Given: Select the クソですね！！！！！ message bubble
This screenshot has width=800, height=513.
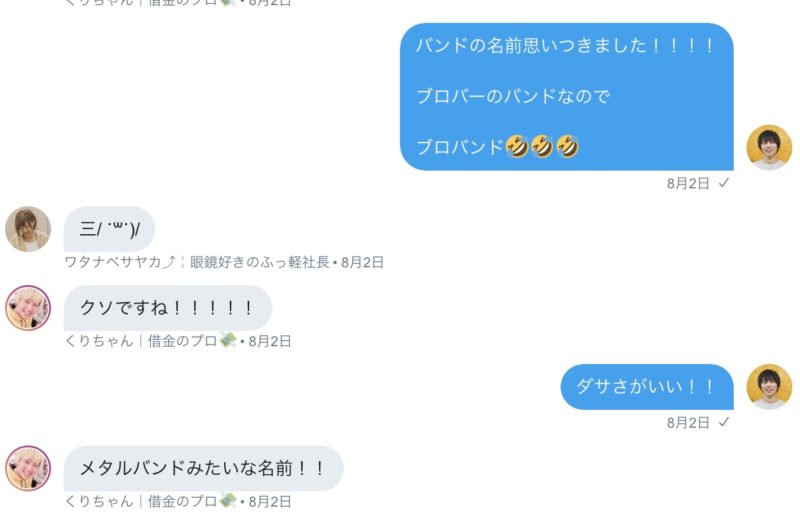Looking at the screenshot, I should click(168, 308).
